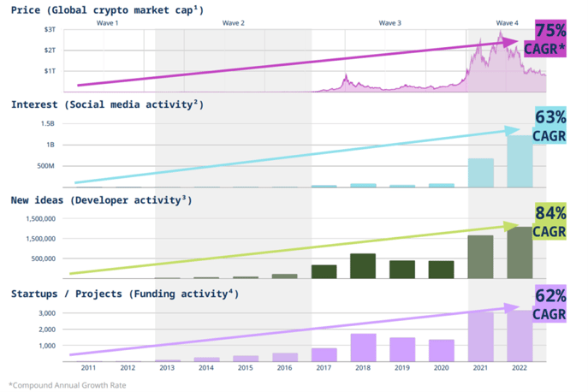Click the 2015 year label

point(246,368)
